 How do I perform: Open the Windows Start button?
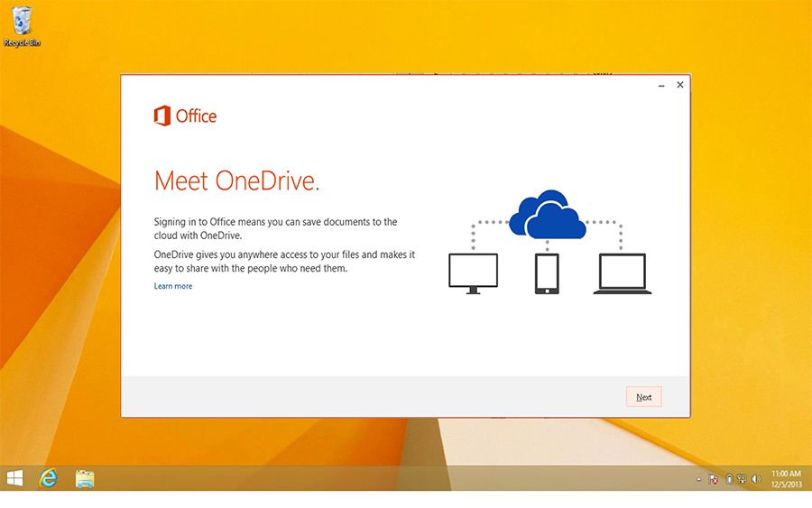[x=15, y=478]
